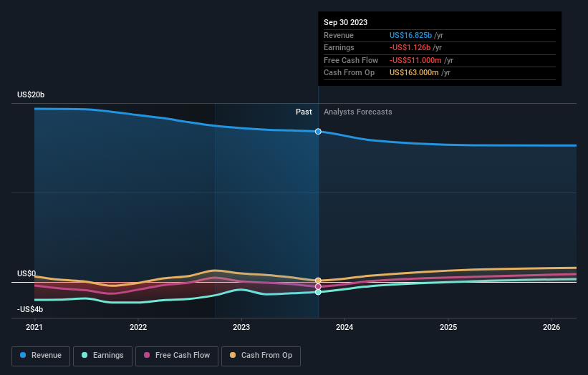Select the Revenue data point on the blue line

pyautogui.click(x=318, y=132)
